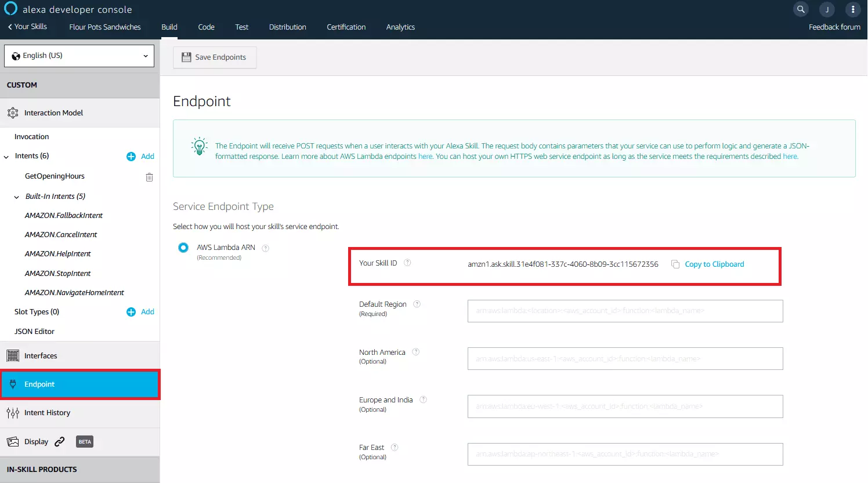This screenshot has height=483, width=868.
Task: Click Add next to Intents
Action: pyautogui.click(x=147, y=157)
